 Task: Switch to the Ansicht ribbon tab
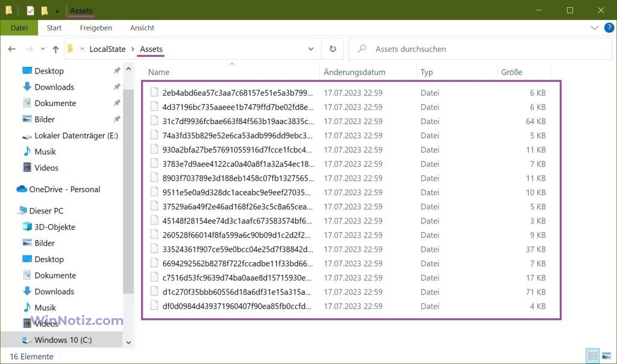click(142, 28)
